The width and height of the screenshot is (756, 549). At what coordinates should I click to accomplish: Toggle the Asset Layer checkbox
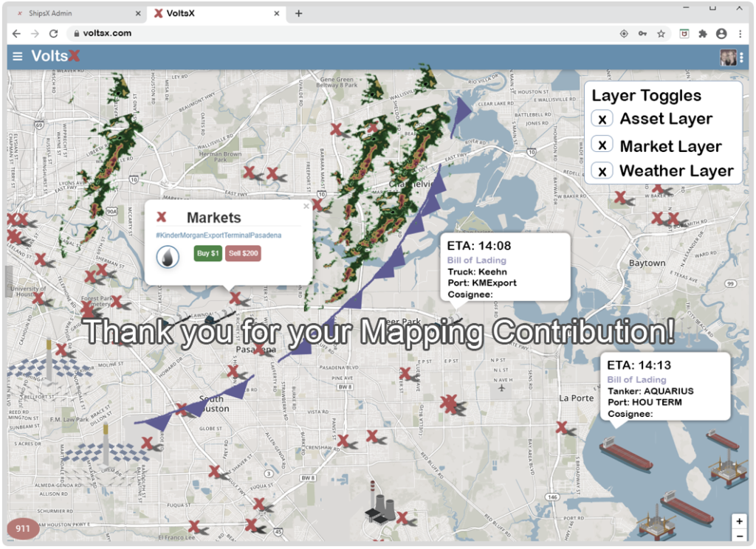[x=602, y=119]
